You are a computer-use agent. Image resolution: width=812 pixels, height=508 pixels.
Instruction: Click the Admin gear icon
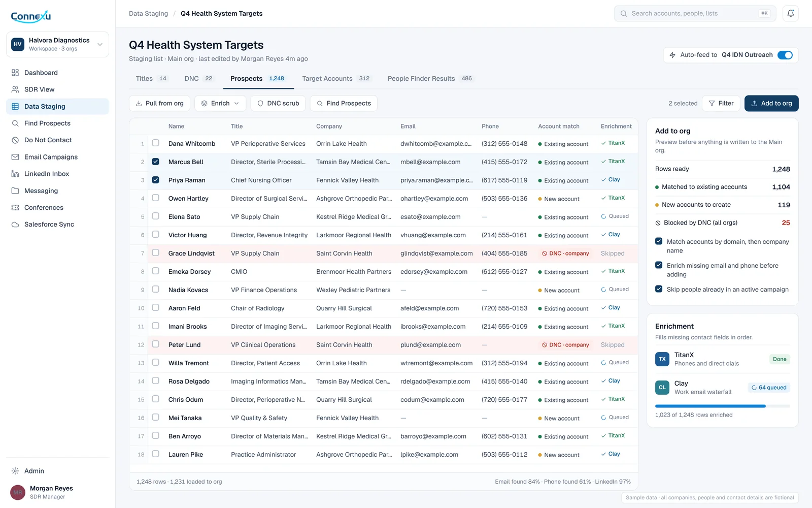tap(15, 471)
